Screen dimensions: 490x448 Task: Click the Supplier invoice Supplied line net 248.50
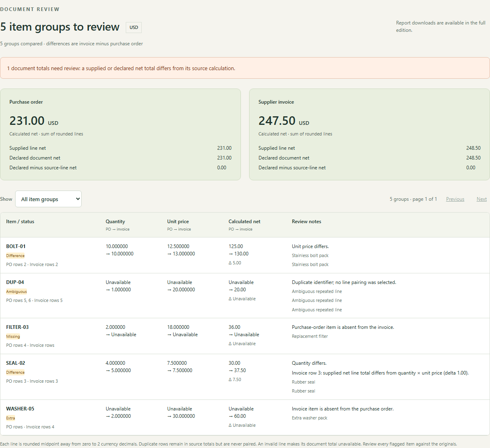tap(473, 148)
